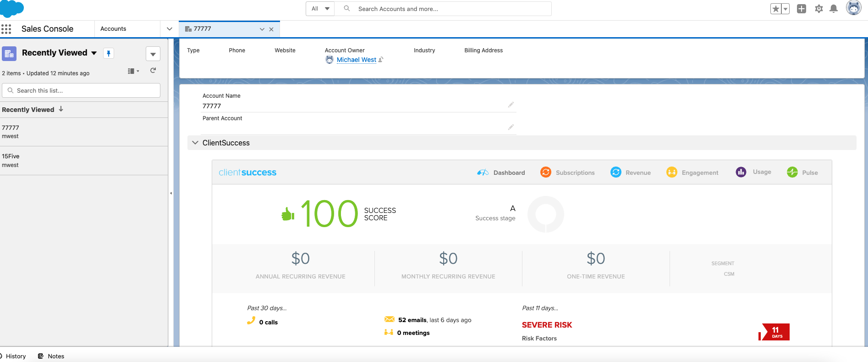This screenshot has height=362, width=868.
Task: Click the SEGMENT label
Action: (x=723, y=263)
